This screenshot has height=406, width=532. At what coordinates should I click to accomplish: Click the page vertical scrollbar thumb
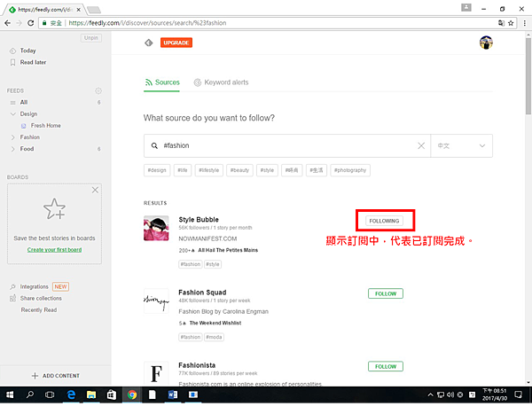tap(528, 76)
